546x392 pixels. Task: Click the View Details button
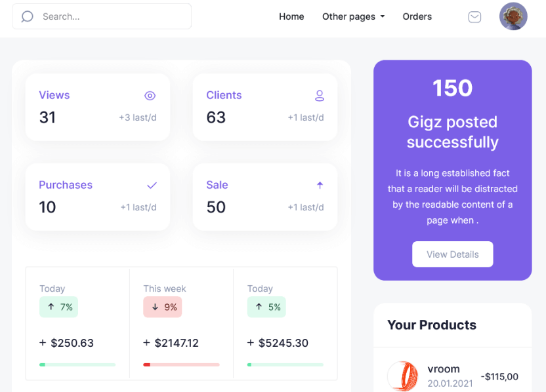pyautogui.click(x=453, y=254)
